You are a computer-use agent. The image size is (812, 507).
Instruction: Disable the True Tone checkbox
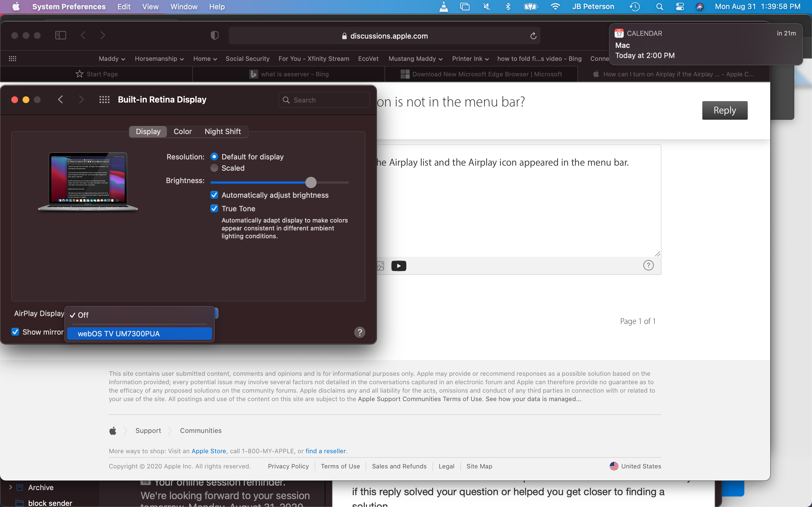click(214, 208)
